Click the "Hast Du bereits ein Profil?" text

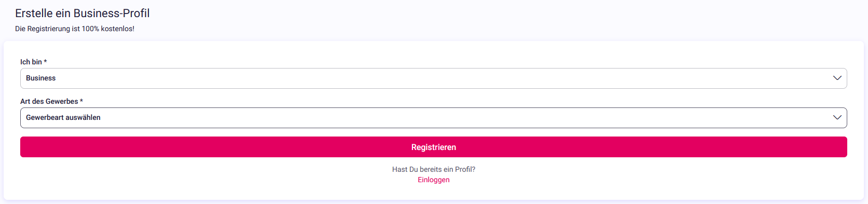[434, 169]
